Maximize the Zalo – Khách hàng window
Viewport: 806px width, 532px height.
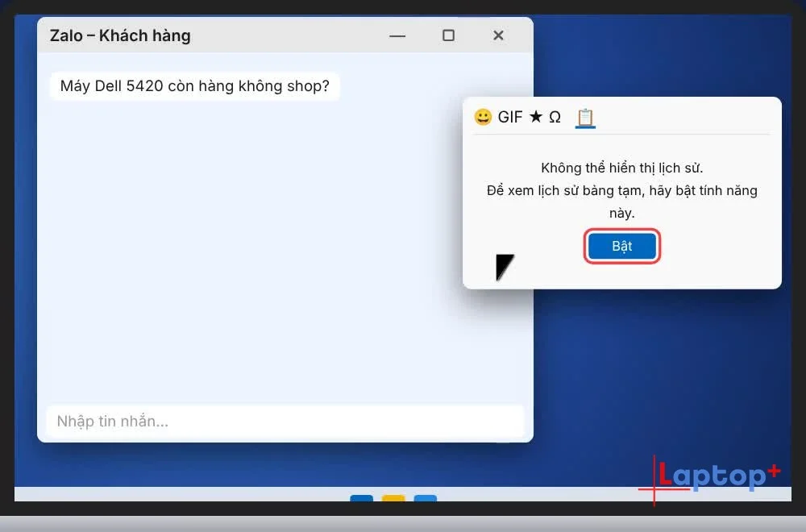pos(448,35)
